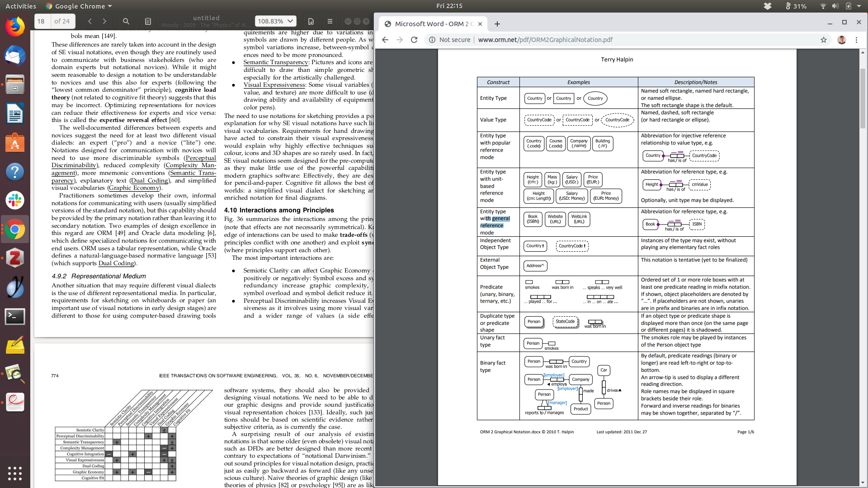Screen dimensions: 868x488
Task: Open the document viewer search tool
Action: point(126,21)
